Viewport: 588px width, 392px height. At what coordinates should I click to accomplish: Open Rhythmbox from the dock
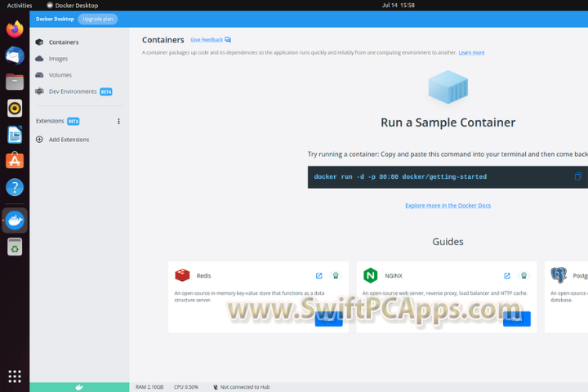[15, 108]
